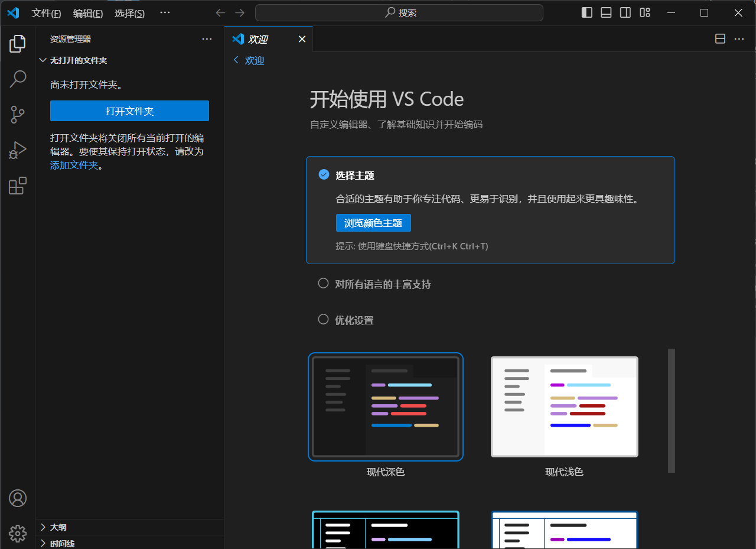Open the 选择(S) menu
This screenshot has width=756, height=549.
129,13
